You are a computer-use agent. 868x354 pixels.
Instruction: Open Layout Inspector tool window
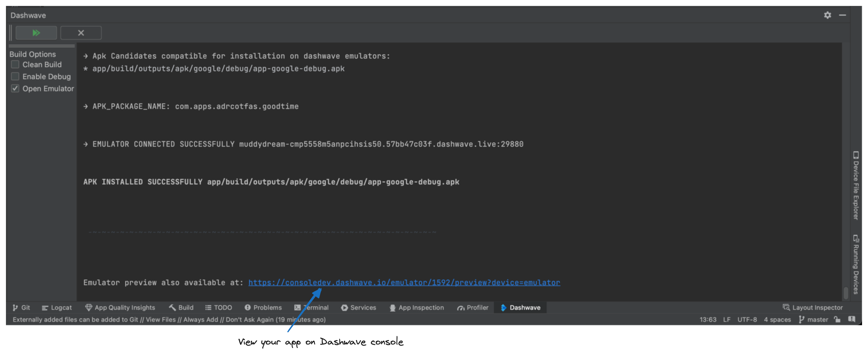coord(812,307)
